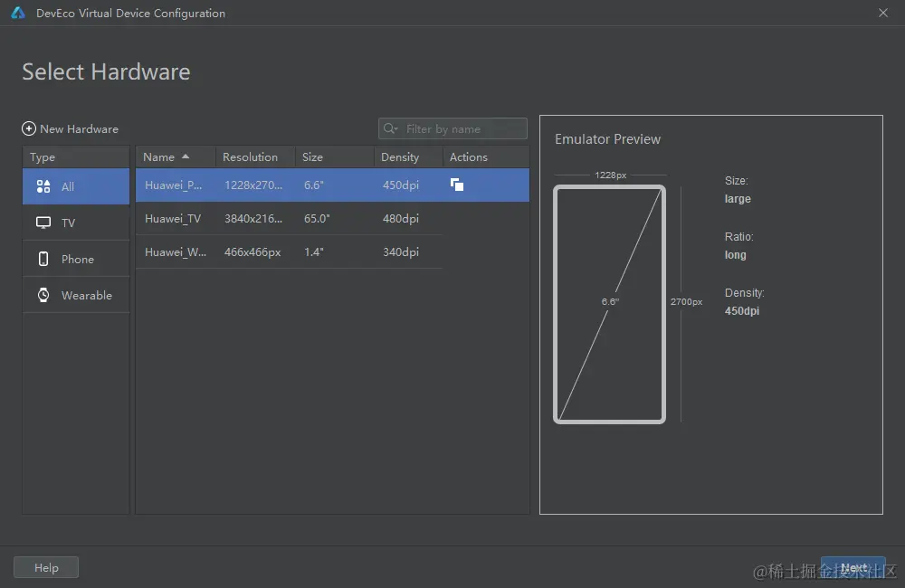Select the Wearable type category
The width and height of the screenshot is (905, 588).
tap(76, 296)
